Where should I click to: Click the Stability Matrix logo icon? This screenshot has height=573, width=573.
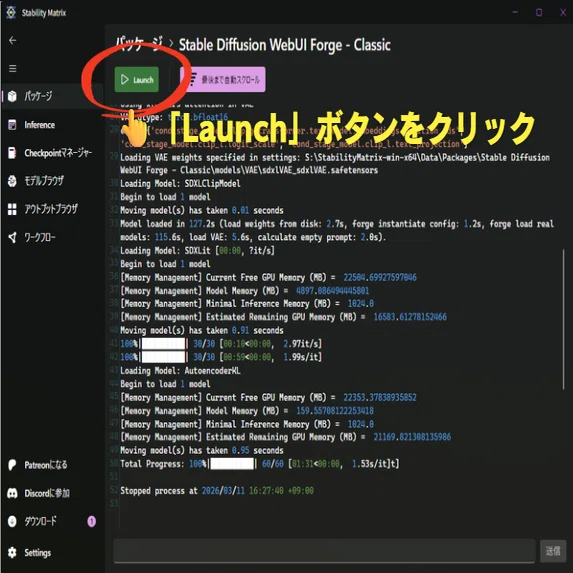(x=11, y=13)
